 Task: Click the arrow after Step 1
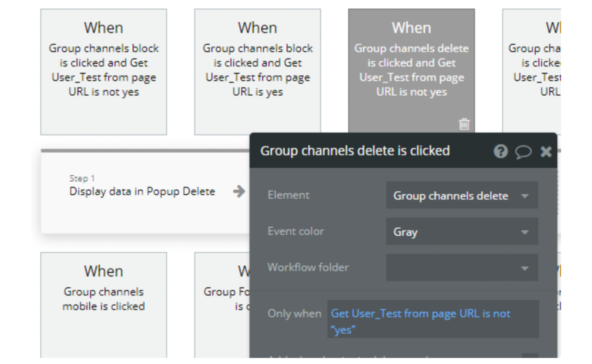(239, 191)
